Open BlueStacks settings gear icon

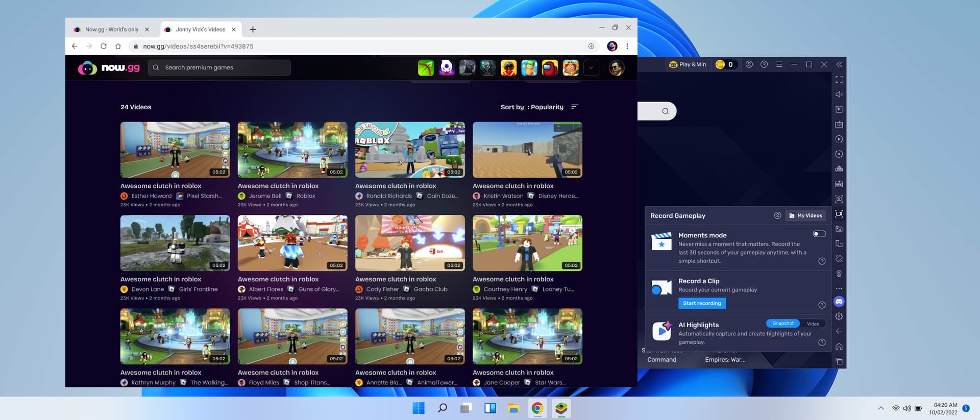click(839, 316)
